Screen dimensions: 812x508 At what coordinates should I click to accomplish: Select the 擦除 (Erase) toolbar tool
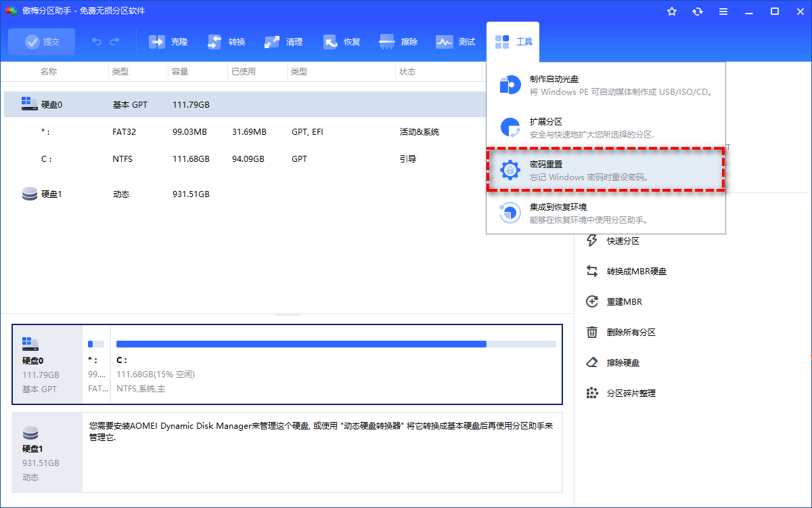pyautogui.click(x=399, y=41)
